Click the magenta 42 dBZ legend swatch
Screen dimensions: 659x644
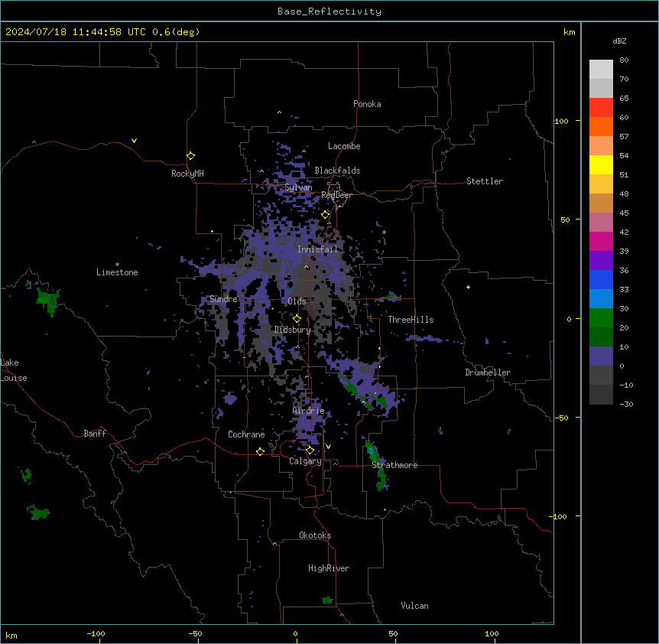601,241
